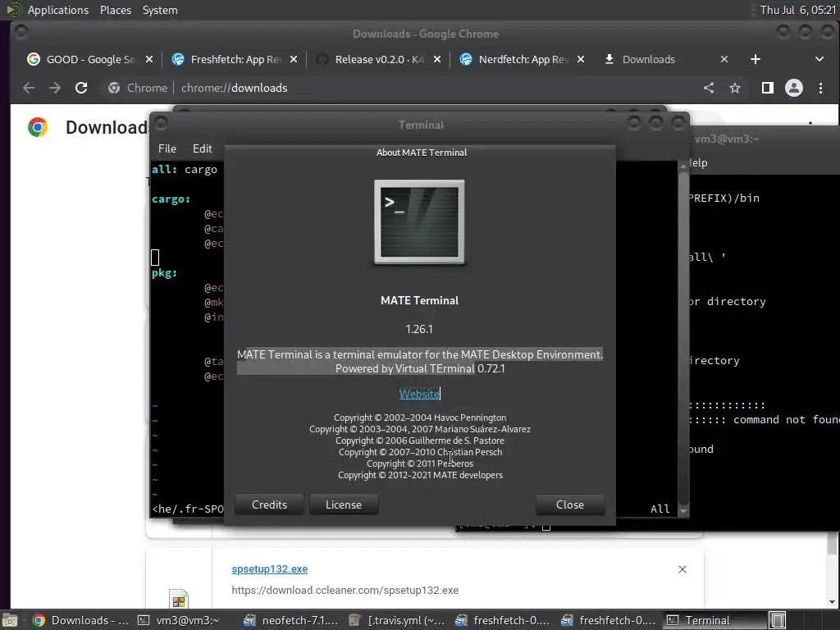
Task: Open a new Chrome tab
Action: pos(756,59)
